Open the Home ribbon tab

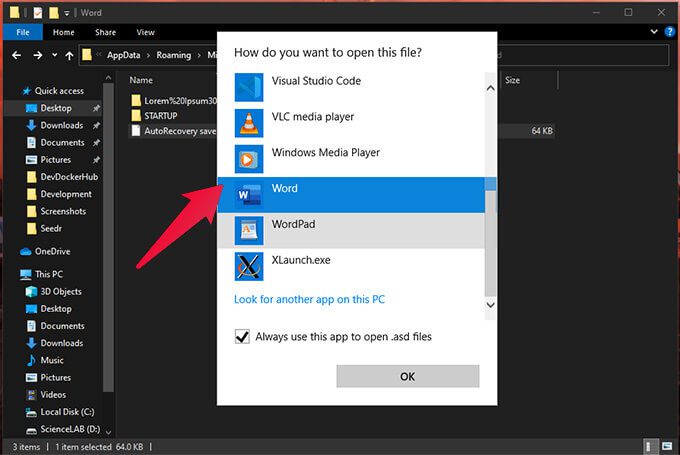pos(63,32)
